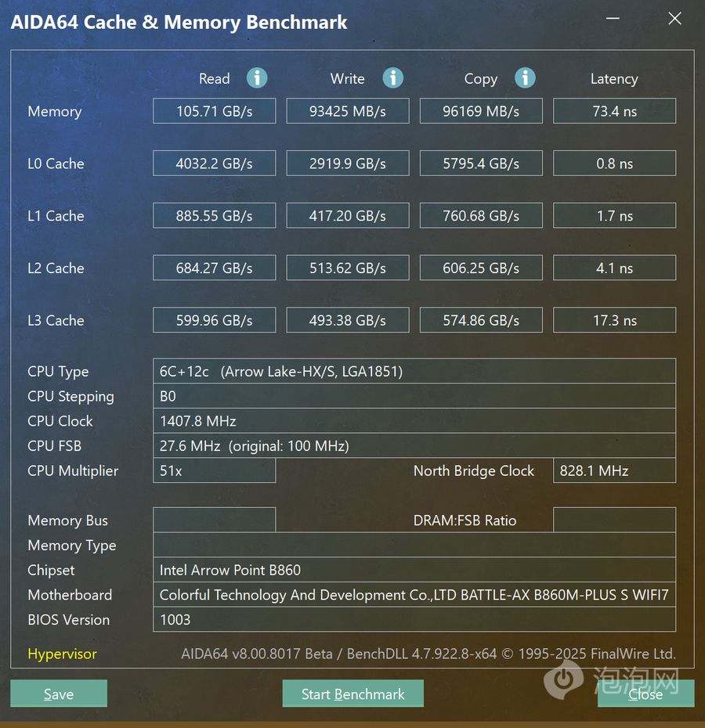Select L0 Cache read 4032.2 GB/s
The width and height of the screenshot is (705, 728).
coord(215,164)
